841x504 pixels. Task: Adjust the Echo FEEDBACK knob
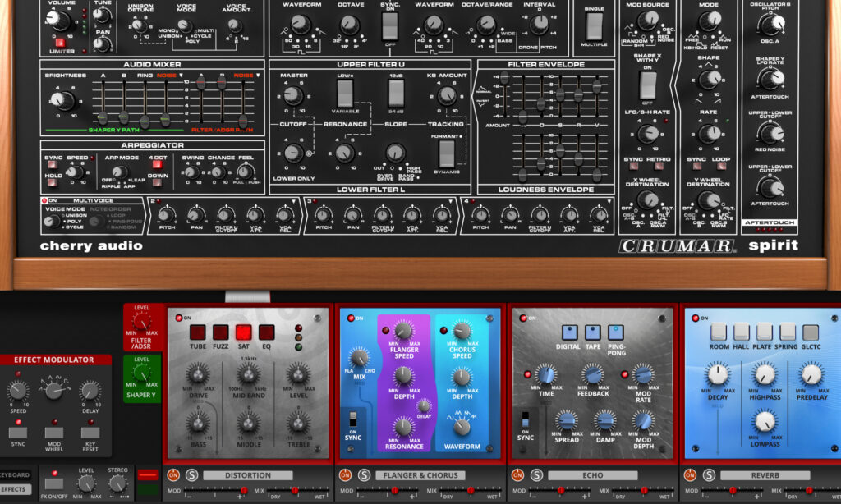[x=593, y=374]
